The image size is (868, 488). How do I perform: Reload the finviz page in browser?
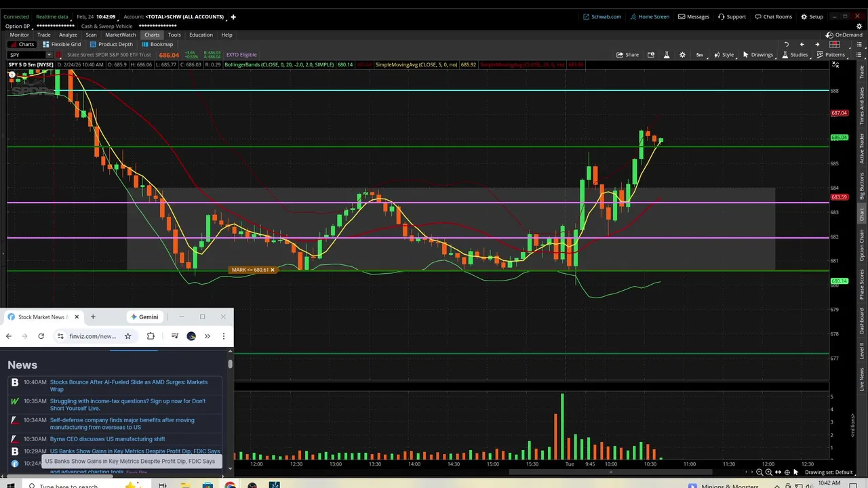tap(41, 336)
